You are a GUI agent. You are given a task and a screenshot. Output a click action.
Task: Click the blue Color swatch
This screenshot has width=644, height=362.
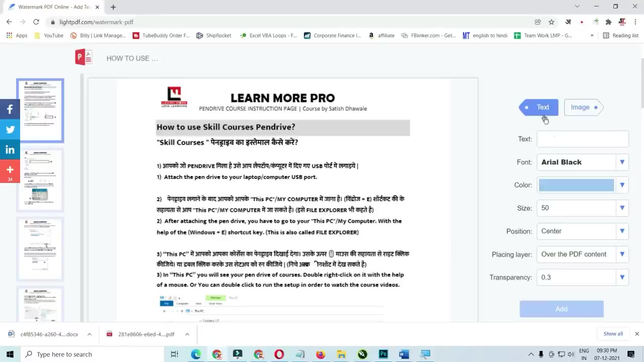click(577, 185)
